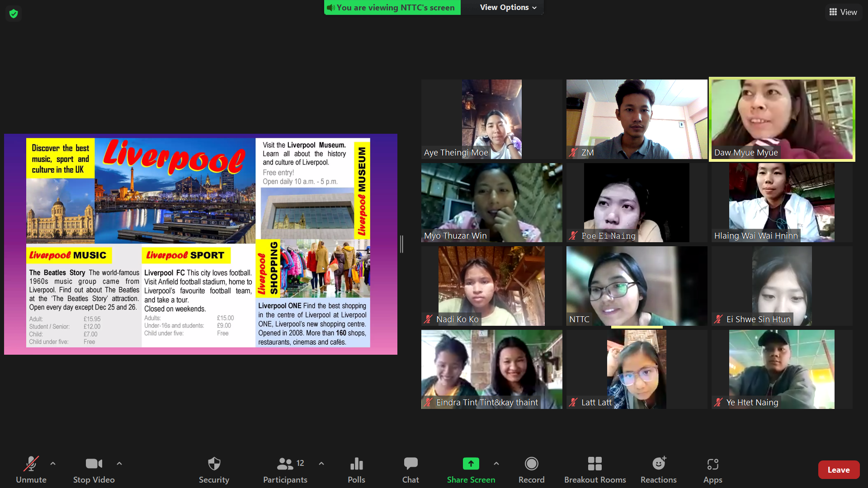
Task: Open the Apps icon
Action: point(713,464)
